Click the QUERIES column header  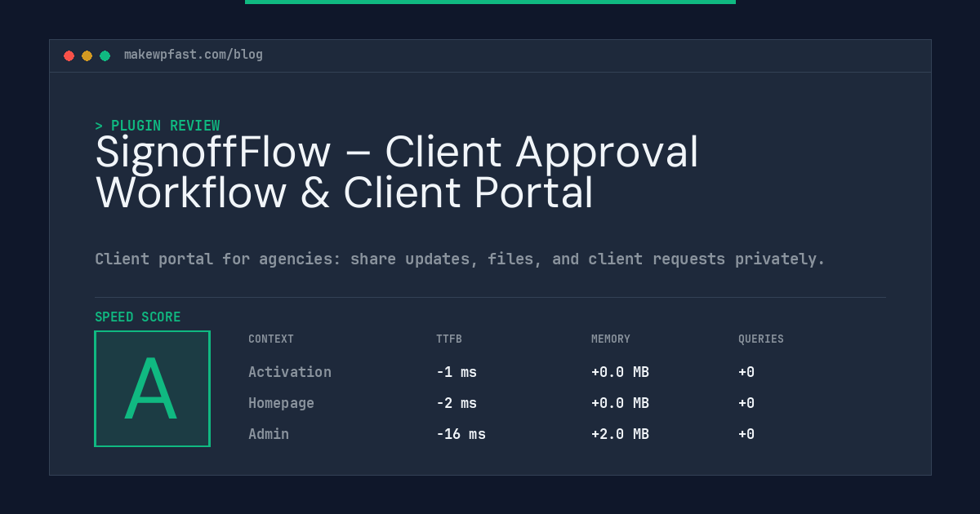click(761, 339)
